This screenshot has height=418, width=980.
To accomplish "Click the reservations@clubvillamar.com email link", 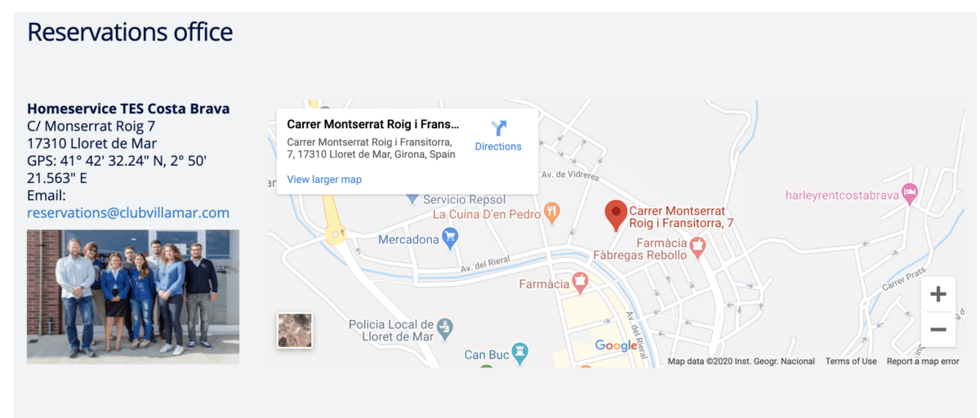I will coord(128,213).
